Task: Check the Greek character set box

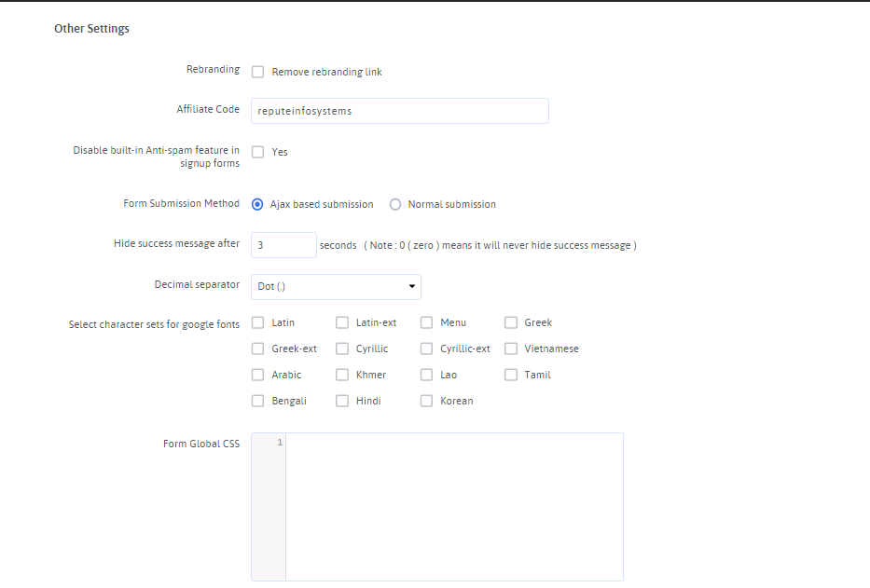Action: pos(511,322)
